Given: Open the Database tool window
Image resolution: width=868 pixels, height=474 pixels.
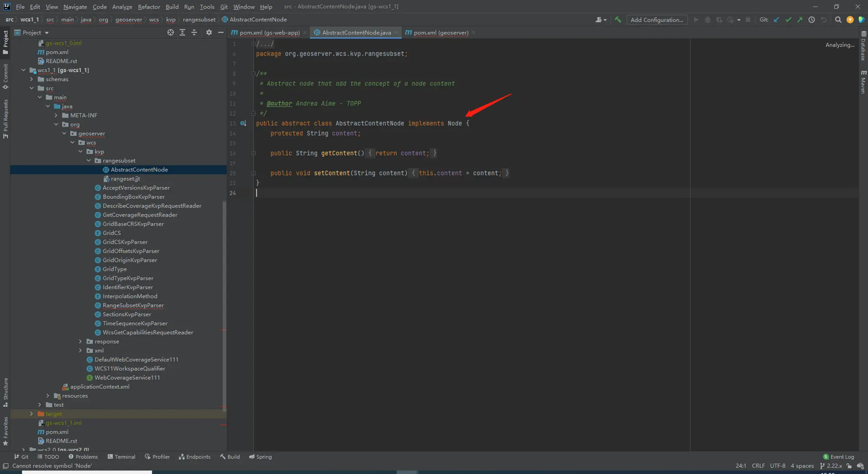Looking at the screenshot, I should pyautogui.click(x=863, y=46).
